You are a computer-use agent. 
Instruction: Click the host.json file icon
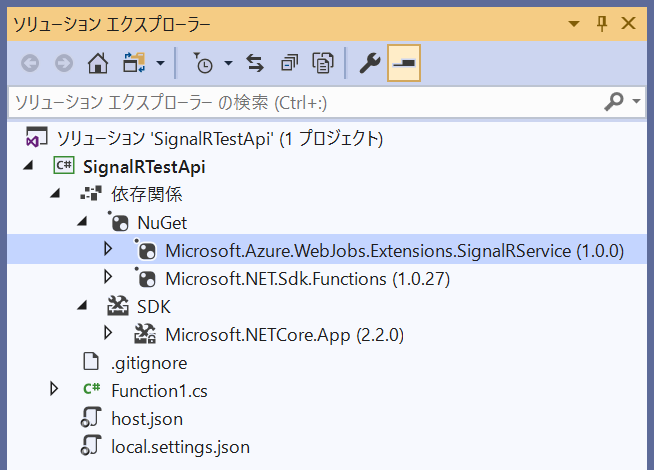[x=91, y=417]
